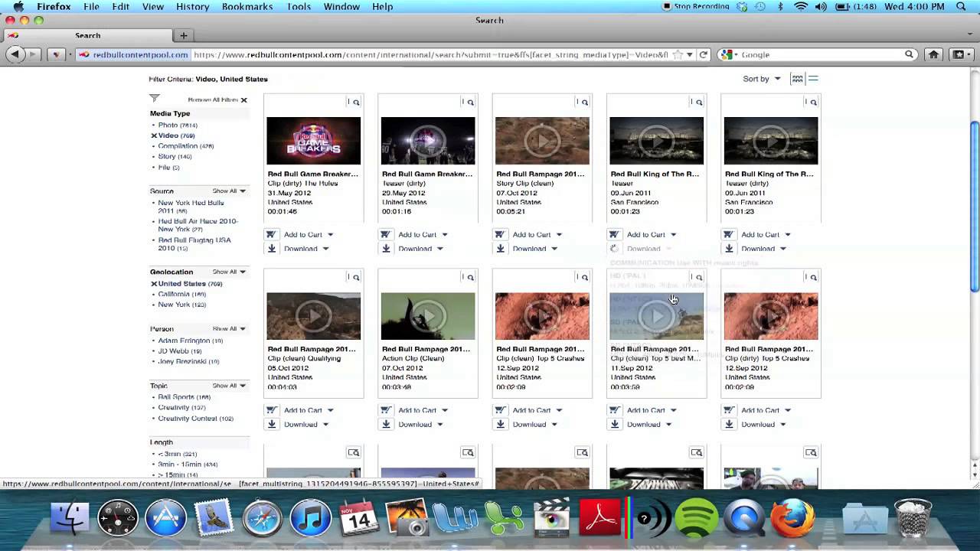The width and height of the screenshot is (980, 551).
Task: Filter by California geolocation
Action: pyautogui.click(x=181, y=294)
